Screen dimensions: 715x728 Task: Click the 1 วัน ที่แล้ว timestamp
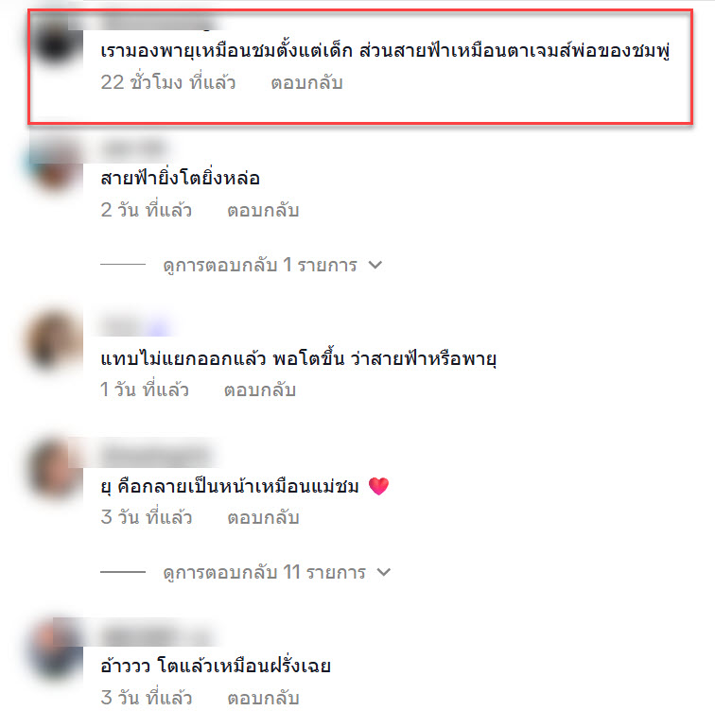(x=145, y=390)
